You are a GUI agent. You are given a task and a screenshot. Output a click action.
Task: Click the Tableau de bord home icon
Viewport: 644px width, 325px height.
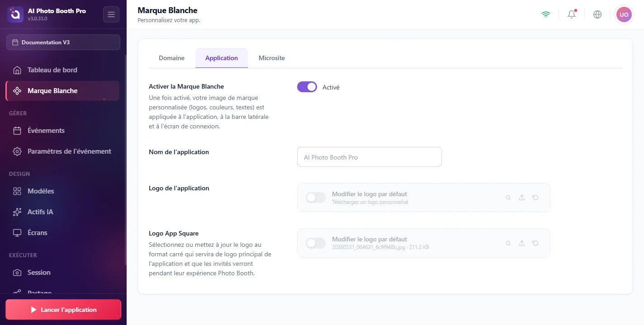17,70
